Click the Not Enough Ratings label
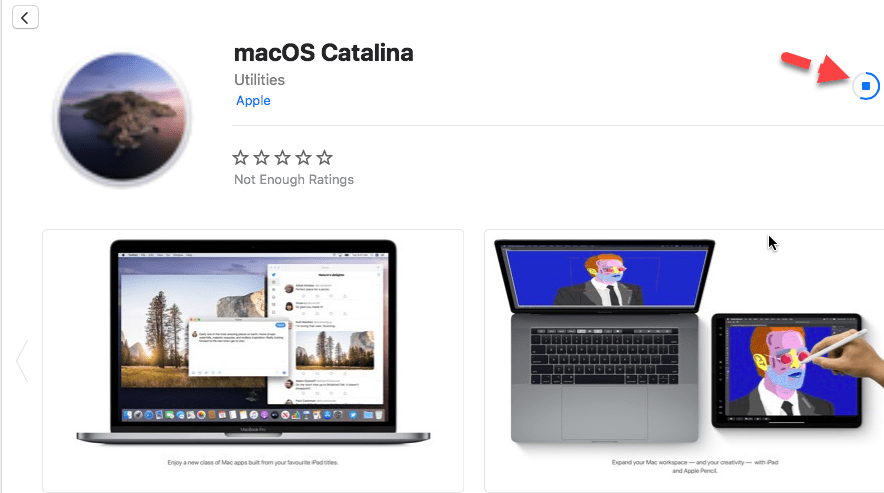 [294, 179]
